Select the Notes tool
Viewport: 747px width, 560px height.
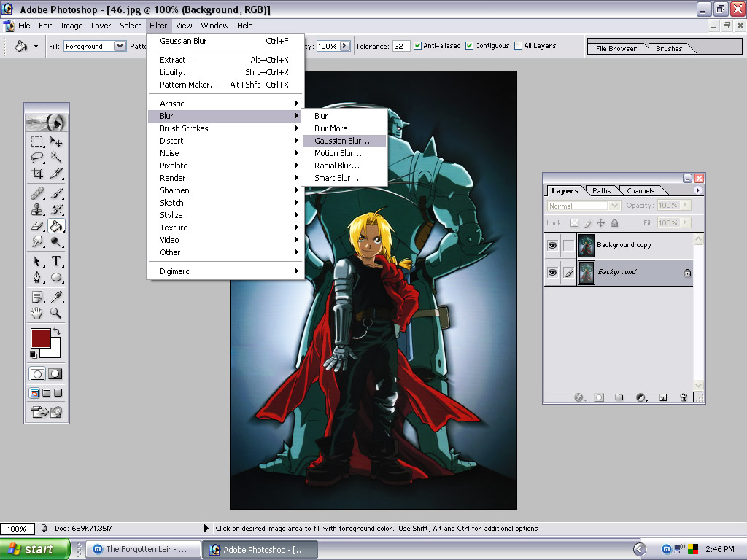(37, 297)
